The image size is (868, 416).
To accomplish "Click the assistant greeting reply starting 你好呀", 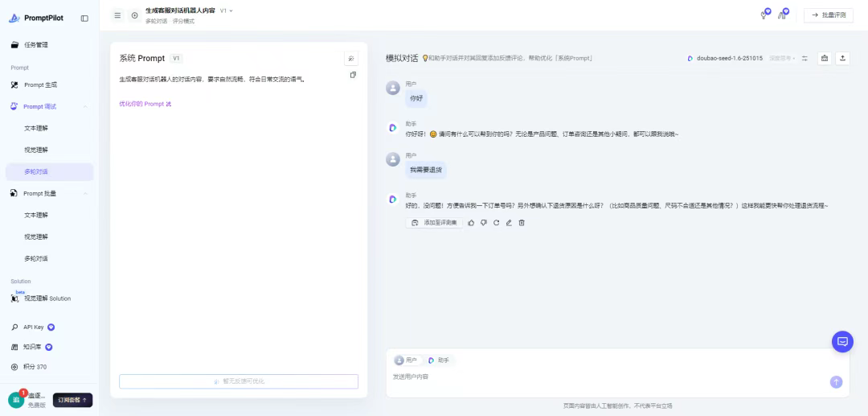I will point(542,134).
